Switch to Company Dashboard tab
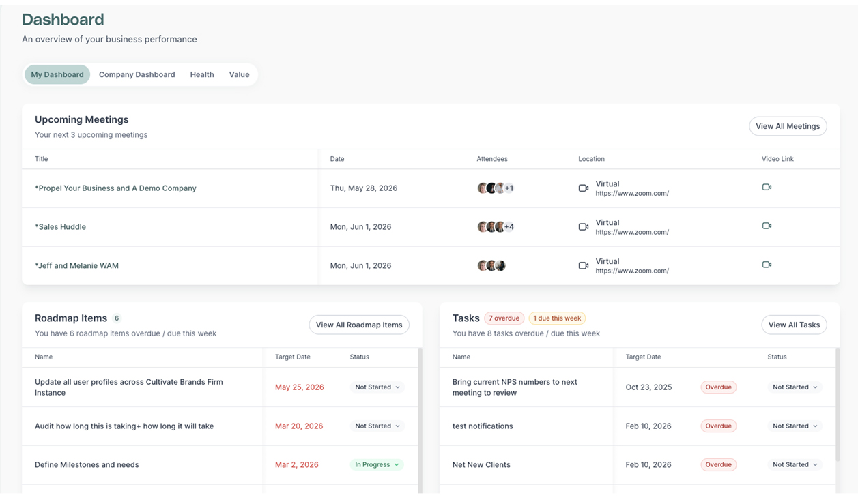This screenshot has width=858, height=504. coord(137,74)
